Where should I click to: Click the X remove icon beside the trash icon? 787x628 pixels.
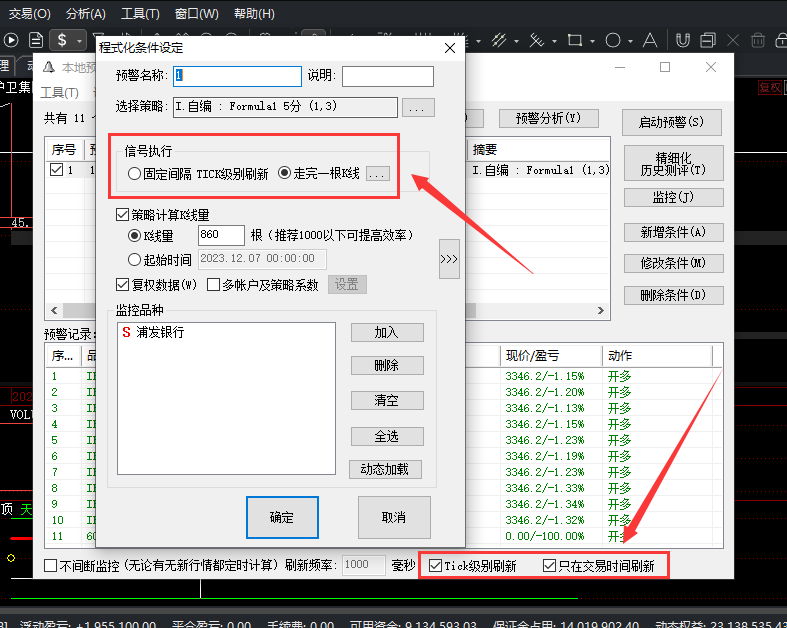tap(733, 40)
